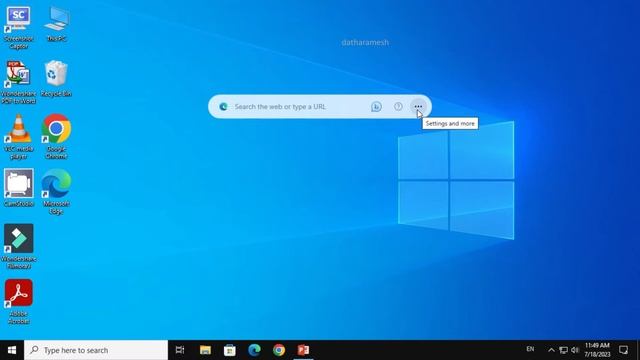Select the Microsoft Edge desktop shortcut
Image resolution: width=640 pixels, height=360 pixels.
click(x=56, y=192)
